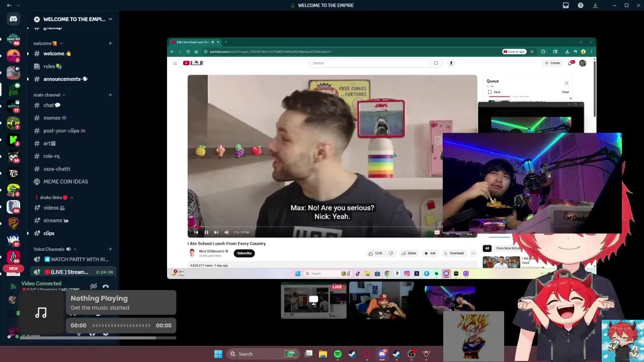
Task: Jump to the previous video in the YouTube player
Action: pos(196,232)
